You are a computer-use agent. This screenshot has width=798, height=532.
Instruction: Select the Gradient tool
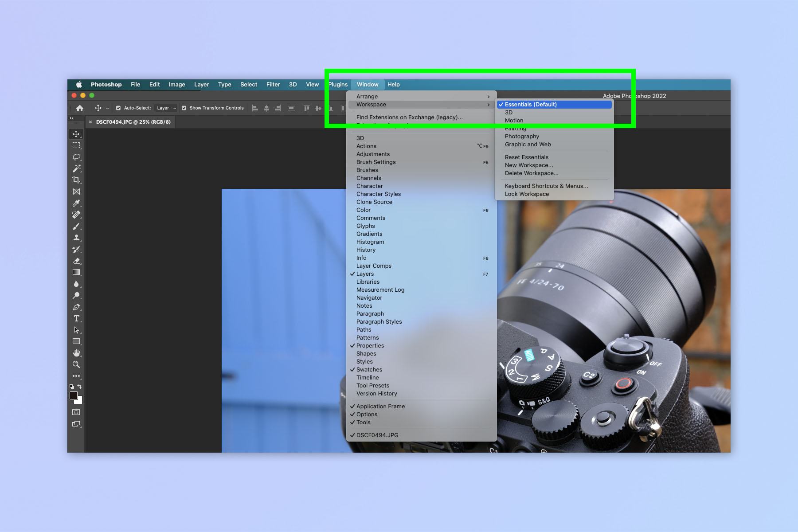[x=76, y=272]
